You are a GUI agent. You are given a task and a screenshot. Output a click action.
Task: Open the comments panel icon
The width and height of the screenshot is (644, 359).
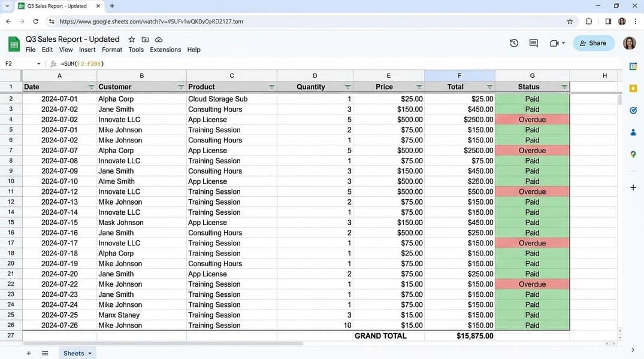coord(534,43)
